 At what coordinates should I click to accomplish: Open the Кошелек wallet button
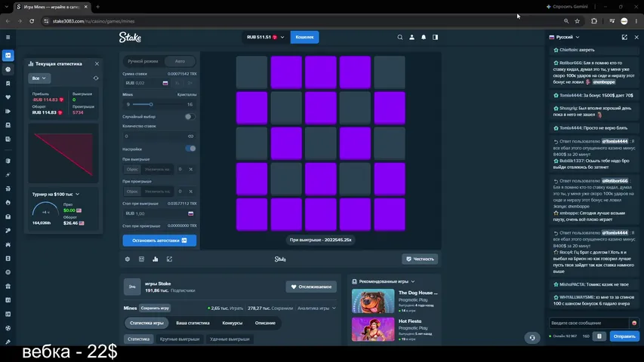coord(304,37)
